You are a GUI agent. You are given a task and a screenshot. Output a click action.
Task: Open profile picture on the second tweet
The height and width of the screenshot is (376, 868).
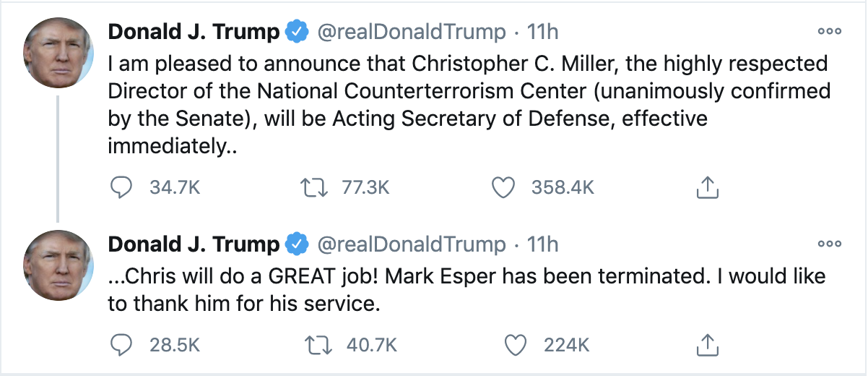pos(58,265)
